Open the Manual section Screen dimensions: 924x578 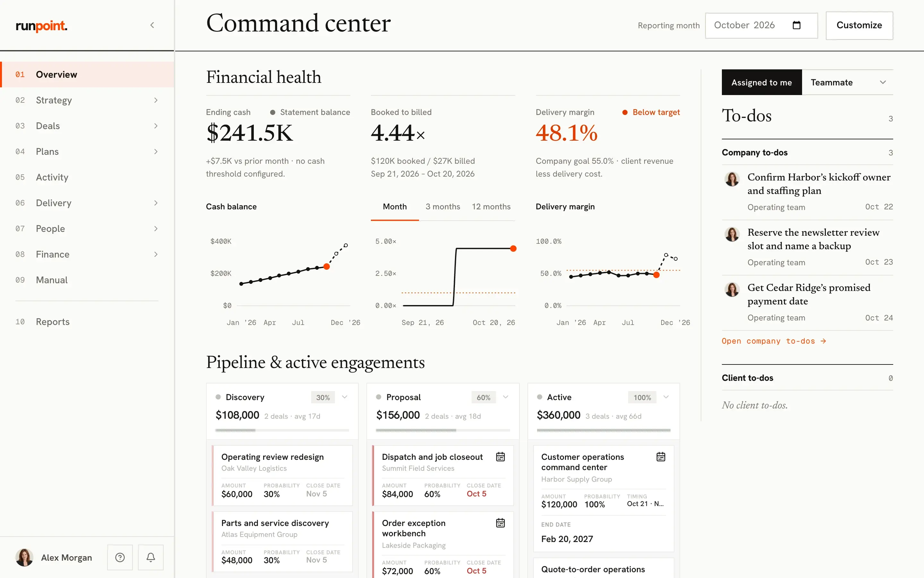pyautogui.click(x=88, y=280)
